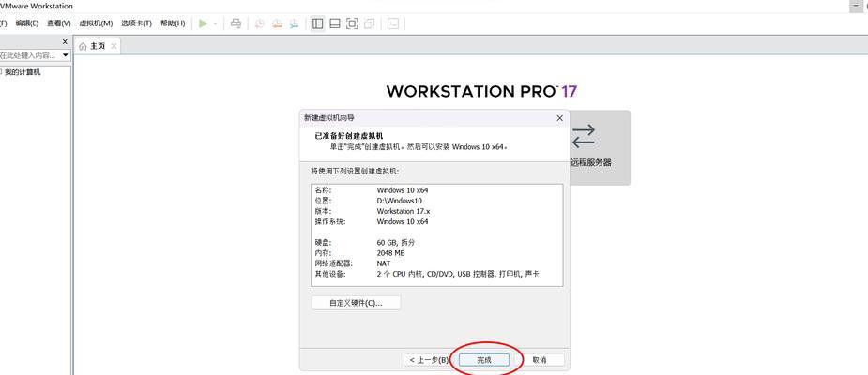Close the library sidebar panel
The height and width of the screenshot is (375, 868).
tap(65, 41)
